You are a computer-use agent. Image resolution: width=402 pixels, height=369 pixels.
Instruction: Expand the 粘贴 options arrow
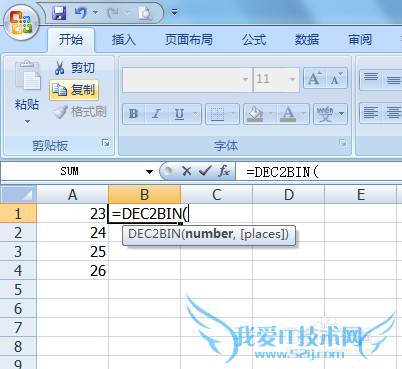click(27, 121)
